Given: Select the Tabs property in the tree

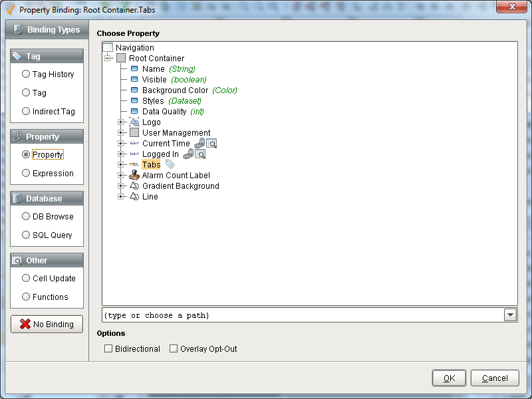Looking at the screenshot, I should click(151, 164).
